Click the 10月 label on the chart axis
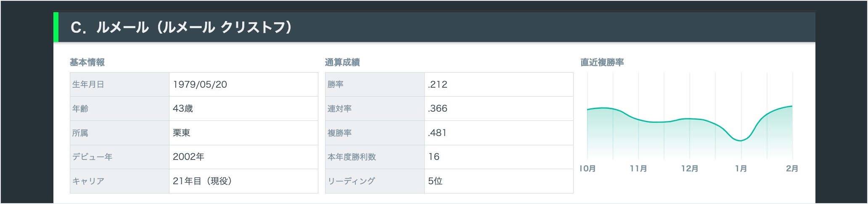 587,169
